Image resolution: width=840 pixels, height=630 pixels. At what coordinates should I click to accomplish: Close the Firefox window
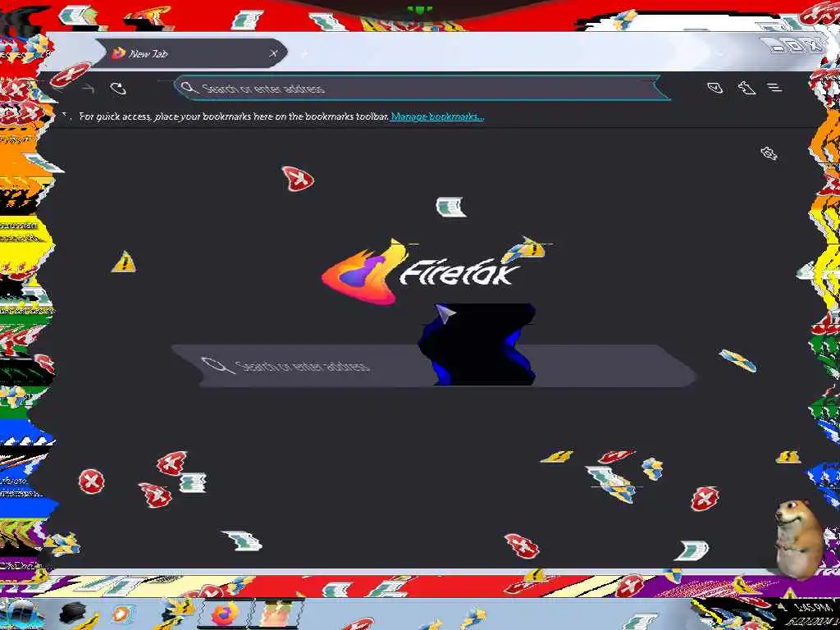[x=815, y=46]
